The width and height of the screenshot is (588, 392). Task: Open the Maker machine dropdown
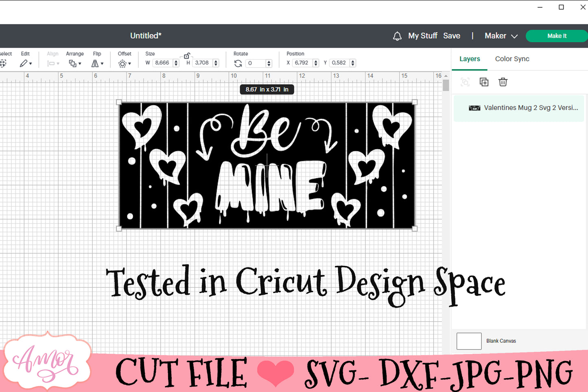501,36
